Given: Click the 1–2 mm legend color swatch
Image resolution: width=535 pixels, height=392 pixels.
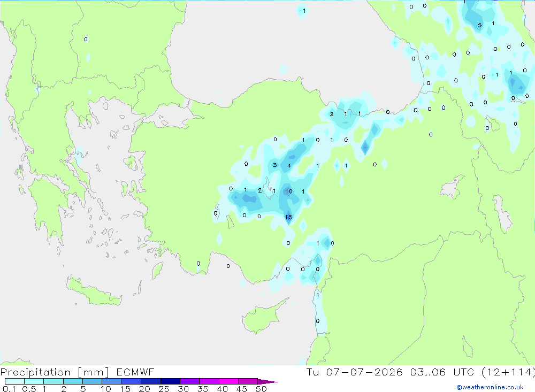Looking at the screenshot, I should click(53, 381).
